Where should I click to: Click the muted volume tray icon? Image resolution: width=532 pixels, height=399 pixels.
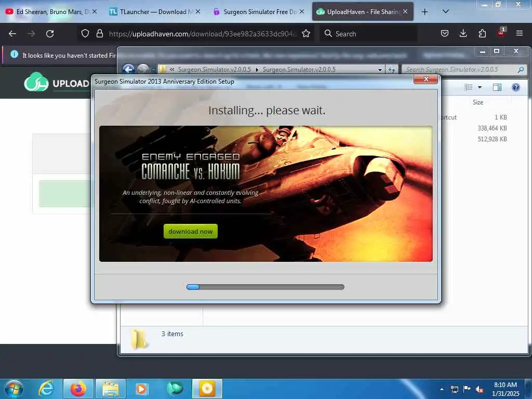(480, 390)
